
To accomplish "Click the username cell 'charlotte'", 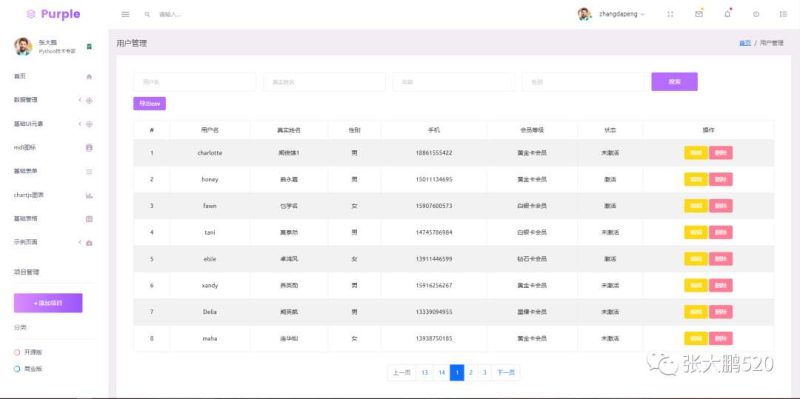I will pyautogui.click(x=210, y=153).
